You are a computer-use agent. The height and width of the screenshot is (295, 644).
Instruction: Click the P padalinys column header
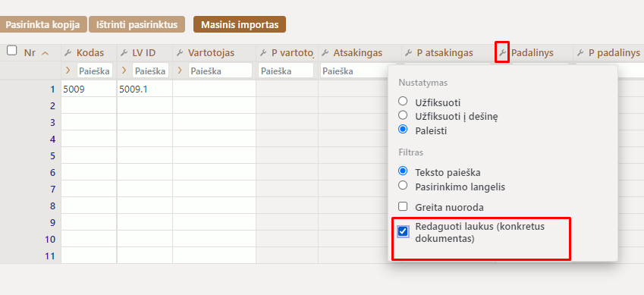click(614, 53)
